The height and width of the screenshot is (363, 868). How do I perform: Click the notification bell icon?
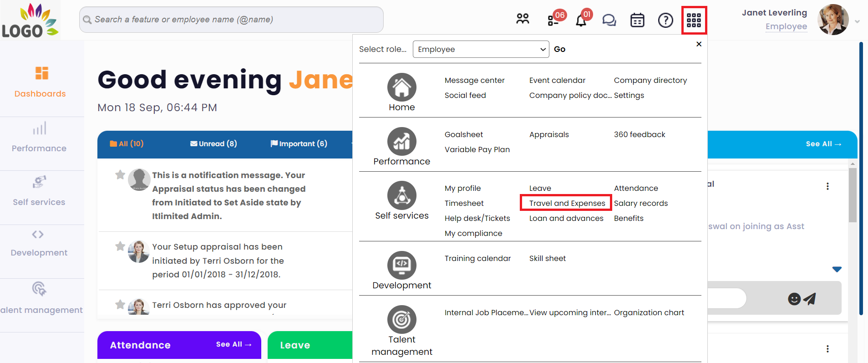tap(581, 20)
